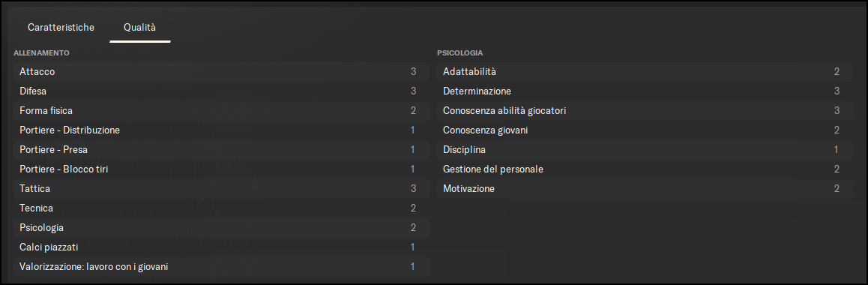This screenshot has height=285, width=868.
Task: Click the Tattica attribute row
Action: click(x=221, y=189)
